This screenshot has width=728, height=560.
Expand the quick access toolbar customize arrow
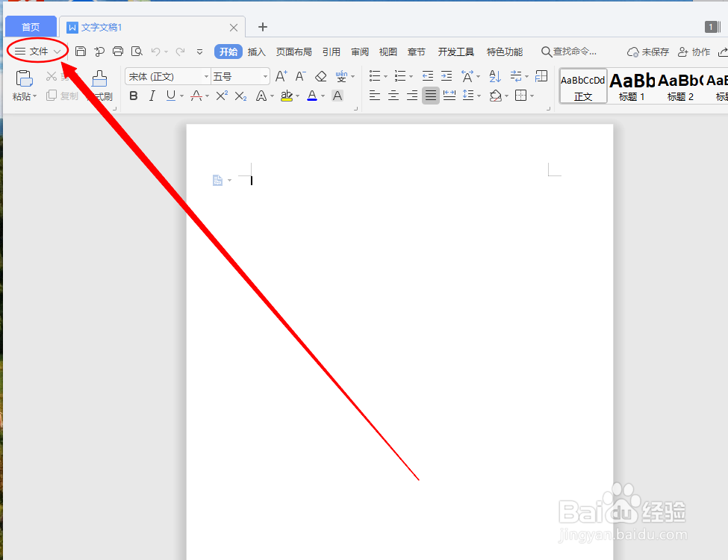(199, 52)
